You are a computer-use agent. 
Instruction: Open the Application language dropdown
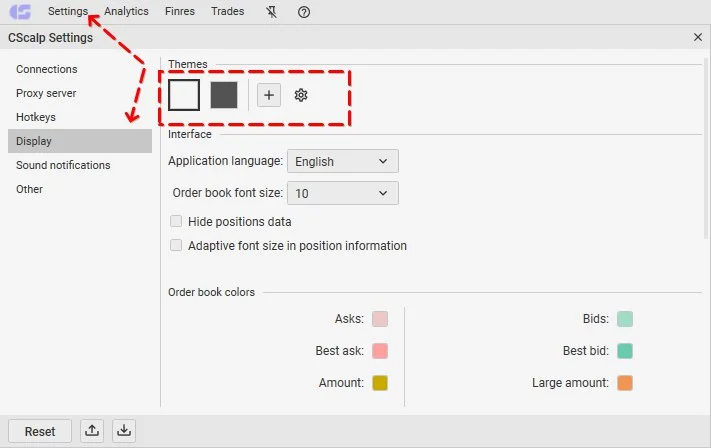point(342,161)
